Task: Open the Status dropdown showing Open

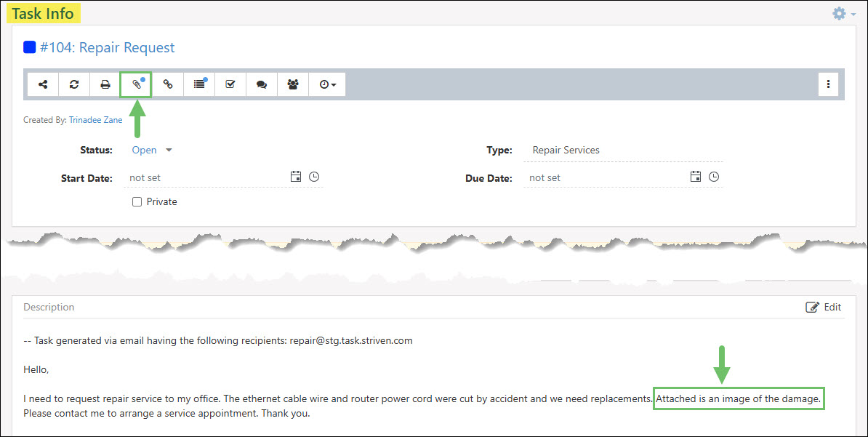Action: [x=151, y=150]
